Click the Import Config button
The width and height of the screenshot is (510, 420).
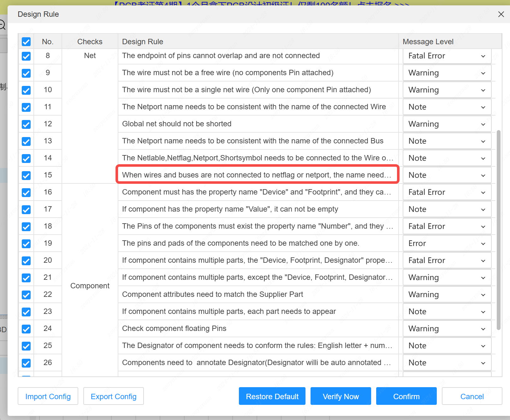coord(48,396)
